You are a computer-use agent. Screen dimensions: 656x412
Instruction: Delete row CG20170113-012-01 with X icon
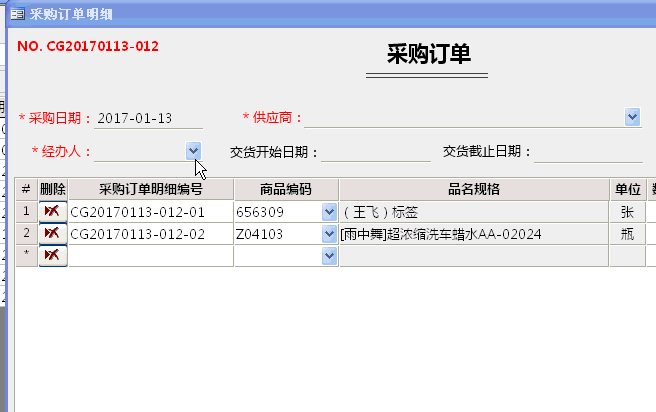[53, 212]
